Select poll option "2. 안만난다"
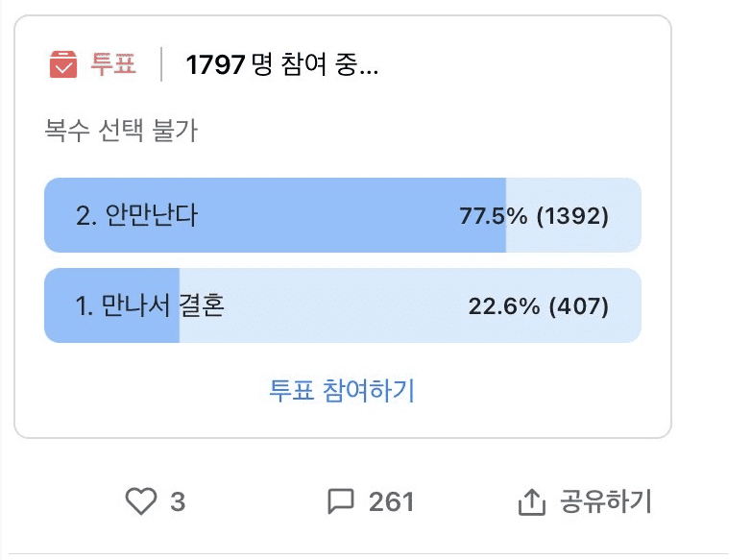This screenshot has width=751, height=560. point(137,215)
